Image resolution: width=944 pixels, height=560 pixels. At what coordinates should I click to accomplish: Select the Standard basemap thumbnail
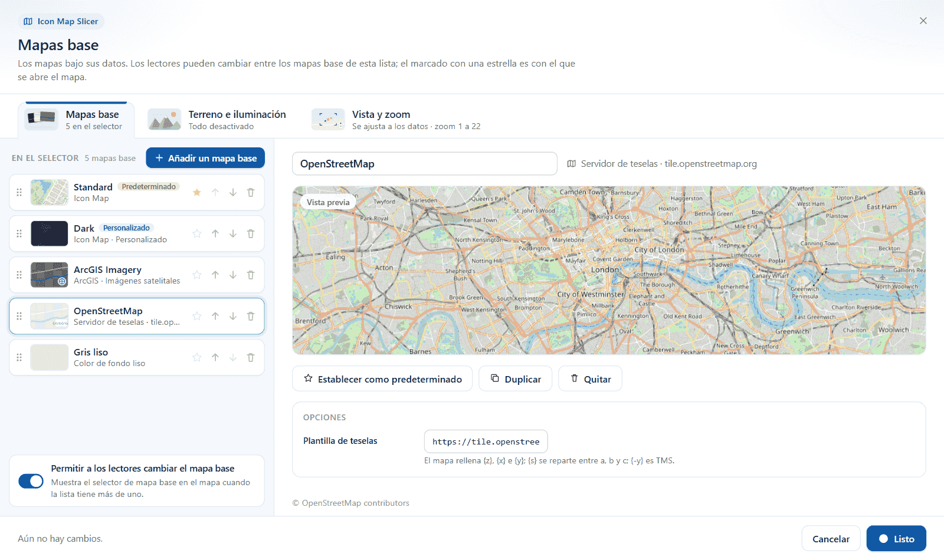(x=50, y=192)
